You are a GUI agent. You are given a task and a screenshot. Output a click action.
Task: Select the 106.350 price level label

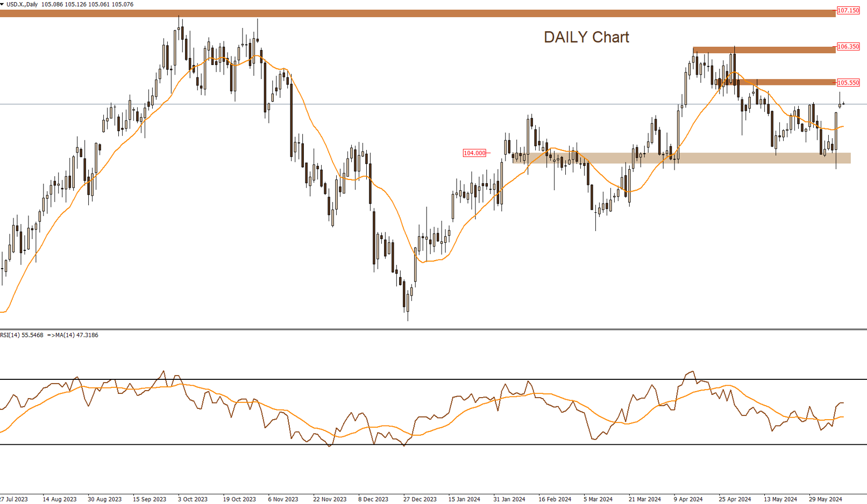click(x=848, y=47)
